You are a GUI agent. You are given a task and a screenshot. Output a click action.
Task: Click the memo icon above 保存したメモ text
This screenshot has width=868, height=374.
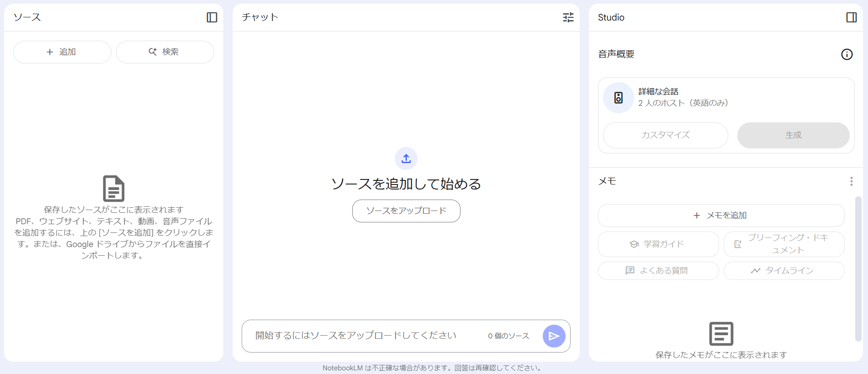click(x=721, y=334)
